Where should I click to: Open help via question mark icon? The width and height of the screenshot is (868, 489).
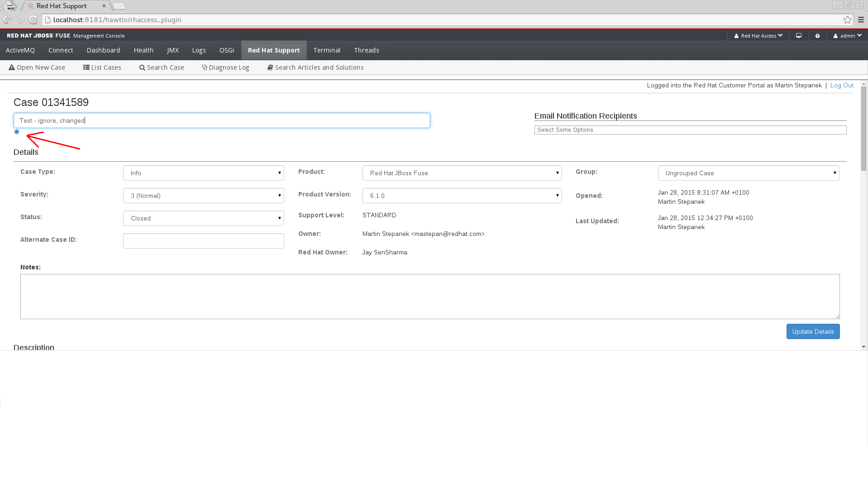click(x=817, y=36)
